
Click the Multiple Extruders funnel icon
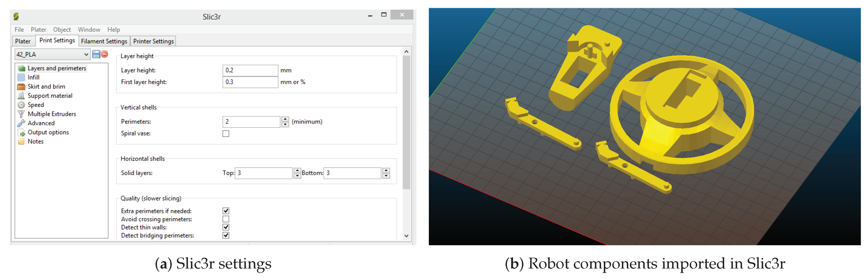pos(22,114)
